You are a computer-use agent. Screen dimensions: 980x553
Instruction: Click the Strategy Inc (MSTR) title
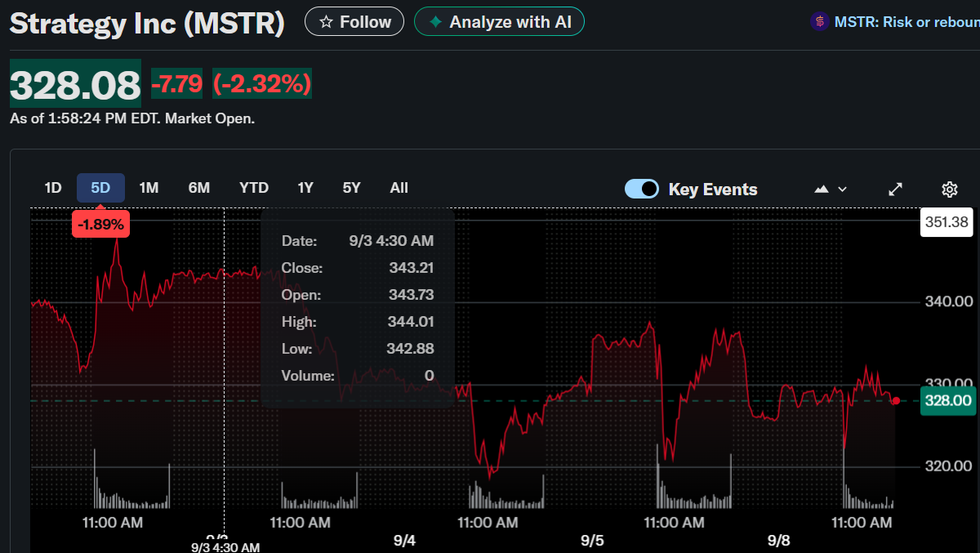click(147, 23)
